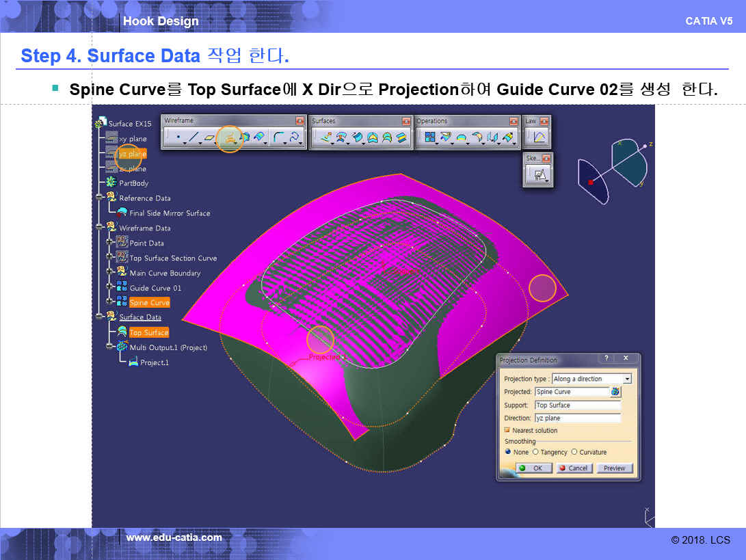Click the highlighted Projection tool icon

(230, 138)
